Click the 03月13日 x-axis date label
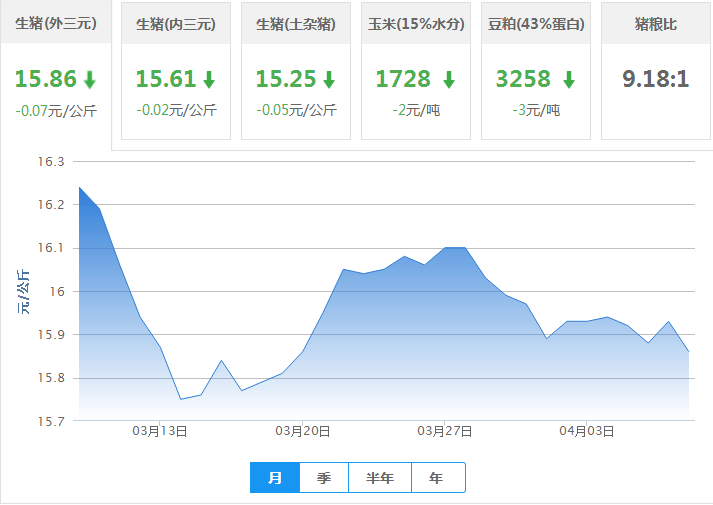Image resolution: width=713 pixels, height=505 pixels. 160,431
